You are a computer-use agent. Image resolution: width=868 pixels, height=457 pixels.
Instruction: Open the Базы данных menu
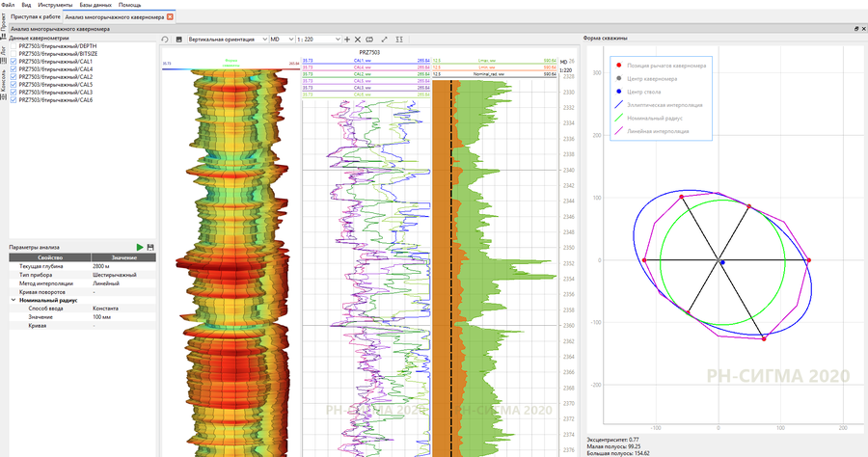95,5
